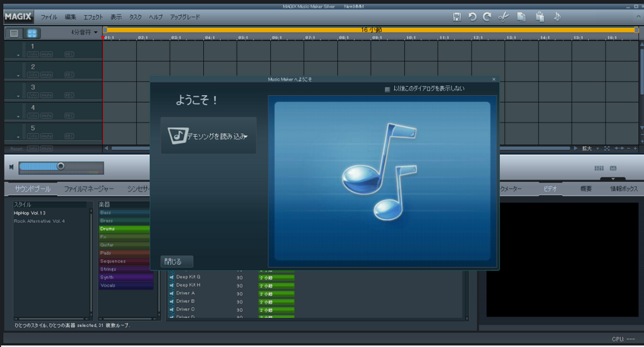Open the ヘルプ menu

[x=156, y=17]
